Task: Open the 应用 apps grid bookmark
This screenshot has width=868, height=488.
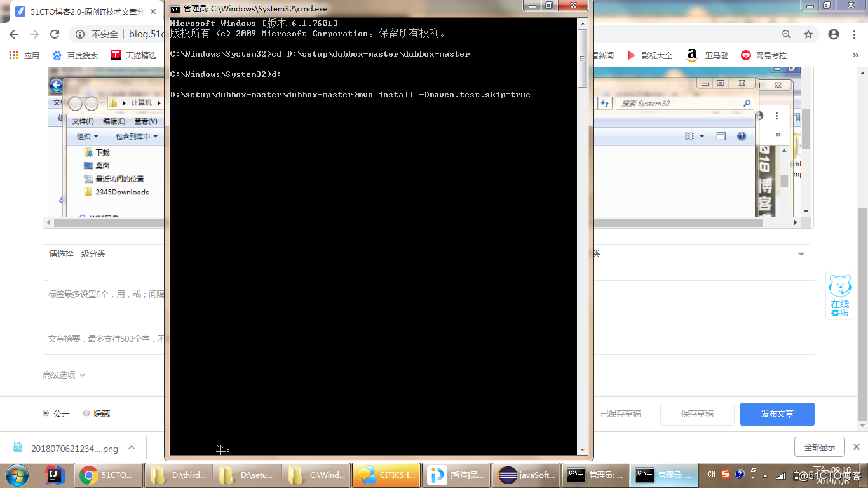Action: (25, 55)
